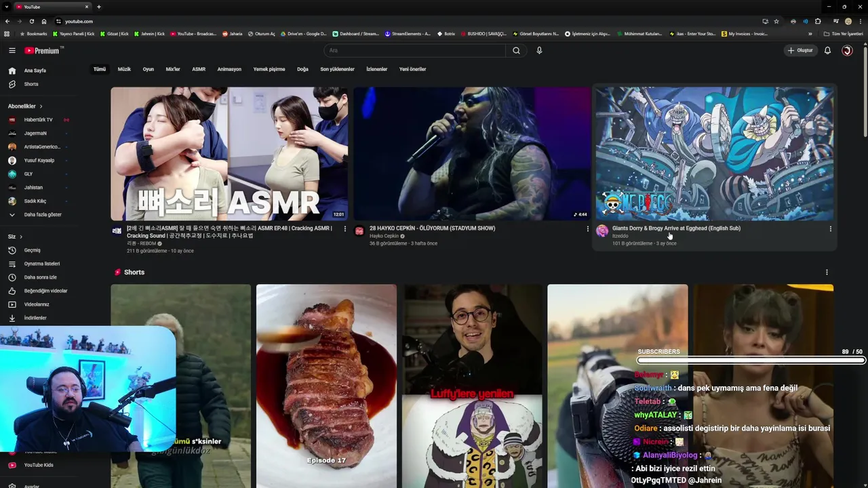Open the tab search dropdown arrow

[x=6, y=7]
